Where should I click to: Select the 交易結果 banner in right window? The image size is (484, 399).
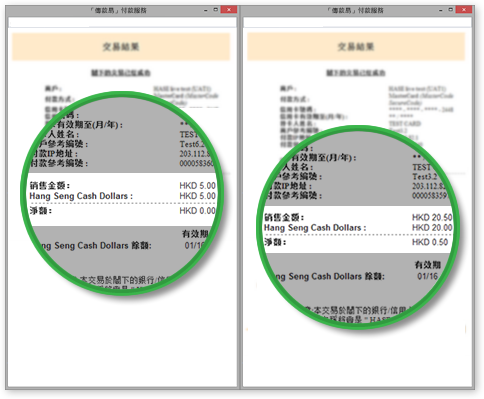(356, 47)
